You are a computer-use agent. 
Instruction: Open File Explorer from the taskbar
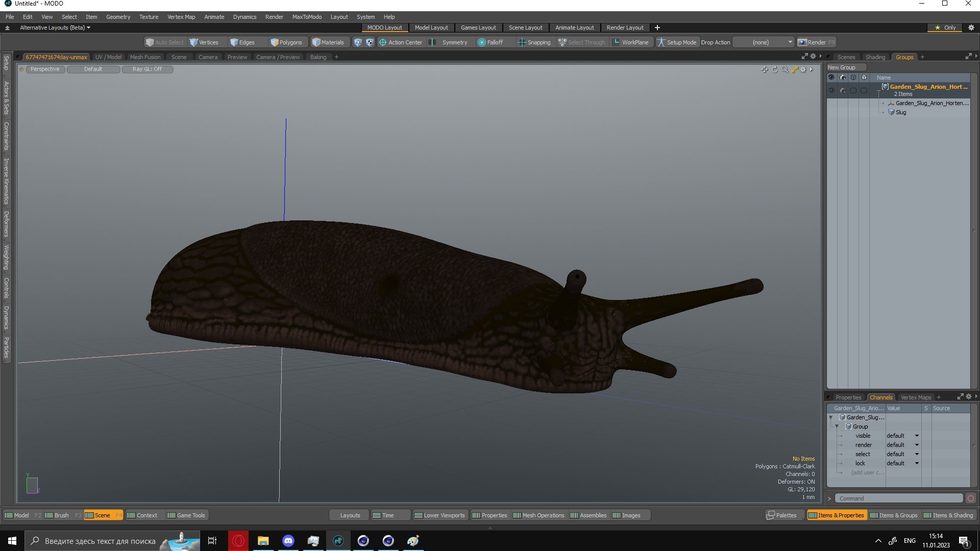(x=263, y=541)
